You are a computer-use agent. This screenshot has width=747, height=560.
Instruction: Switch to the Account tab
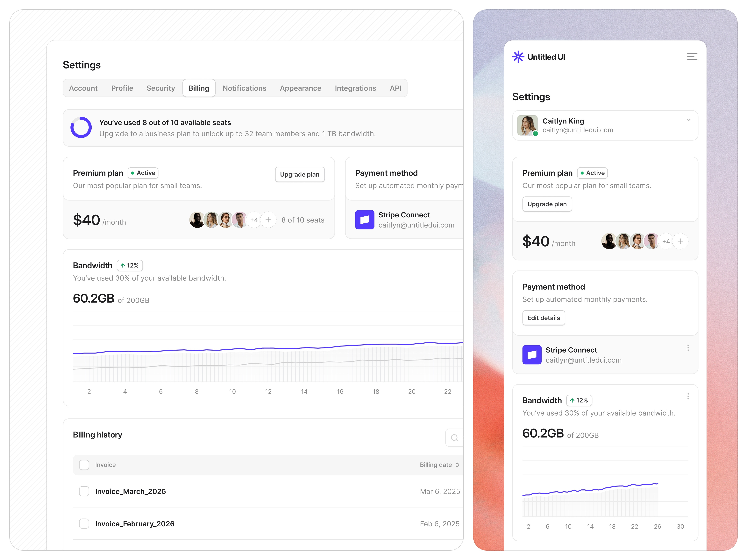pos(83,88)
